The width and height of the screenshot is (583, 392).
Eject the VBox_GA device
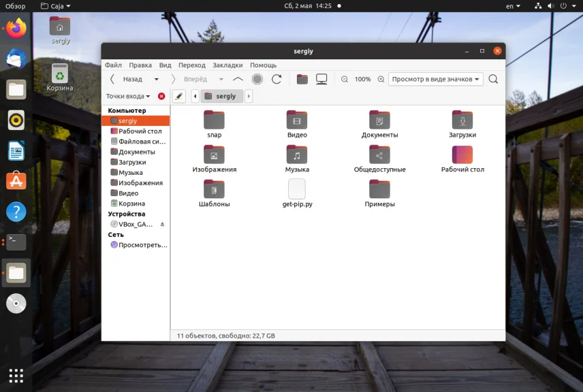point(162,224)
